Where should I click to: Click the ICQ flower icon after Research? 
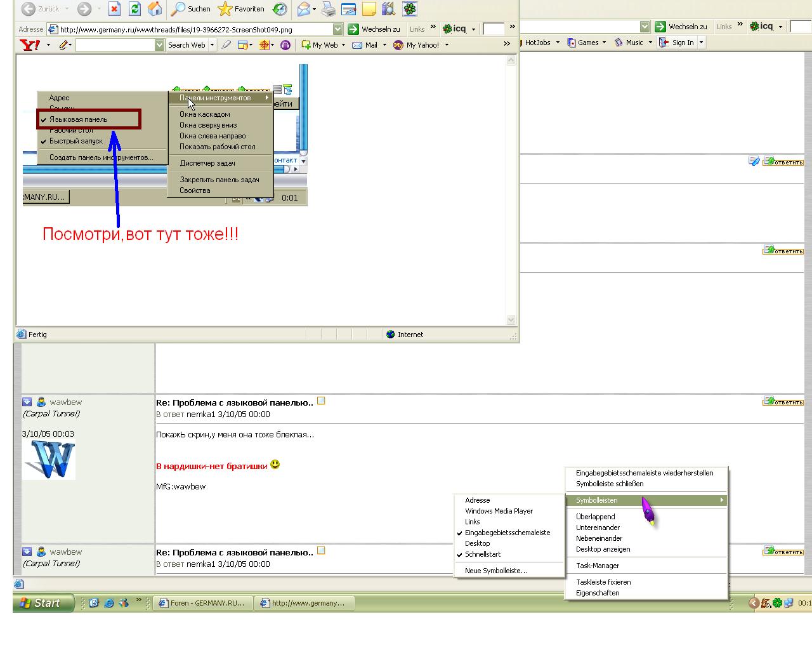410,9
